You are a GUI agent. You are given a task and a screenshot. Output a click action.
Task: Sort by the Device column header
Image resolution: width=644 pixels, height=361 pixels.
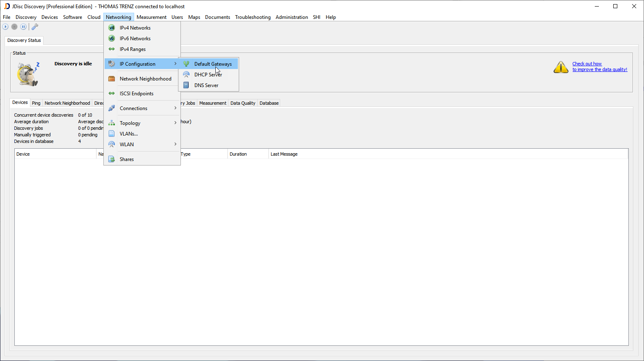tap(55, 154)
